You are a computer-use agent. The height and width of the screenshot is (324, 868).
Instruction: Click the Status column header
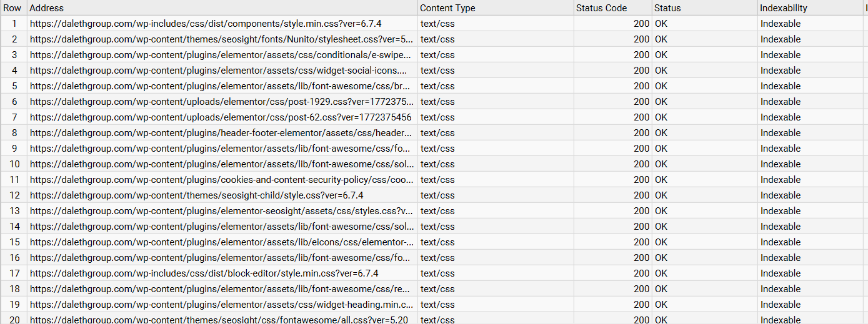click(x=667, y=8)
